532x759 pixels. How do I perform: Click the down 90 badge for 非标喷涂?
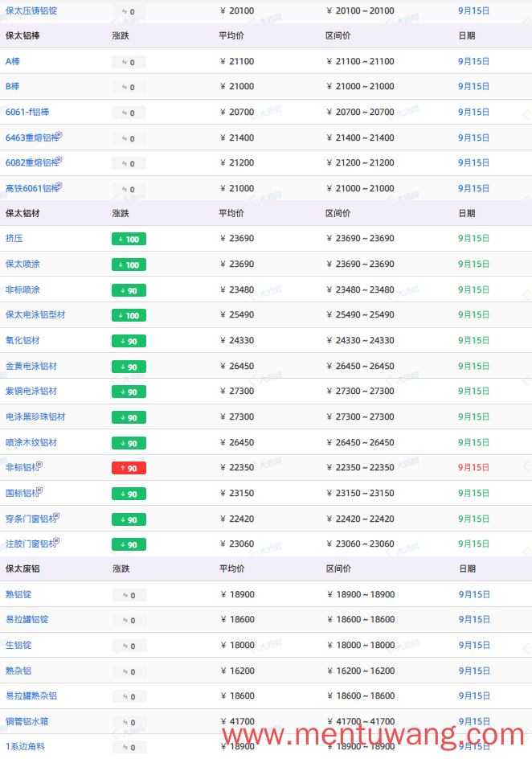click(x=129, y=290)
